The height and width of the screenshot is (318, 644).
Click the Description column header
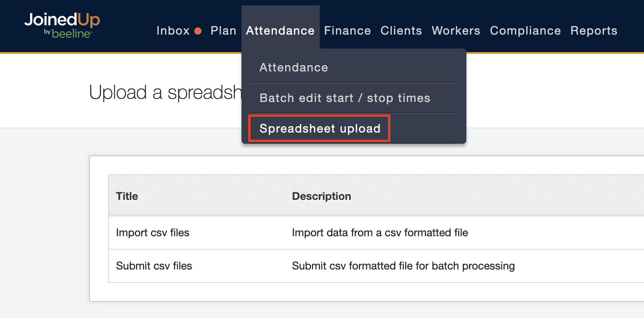[x=322, y=196]
